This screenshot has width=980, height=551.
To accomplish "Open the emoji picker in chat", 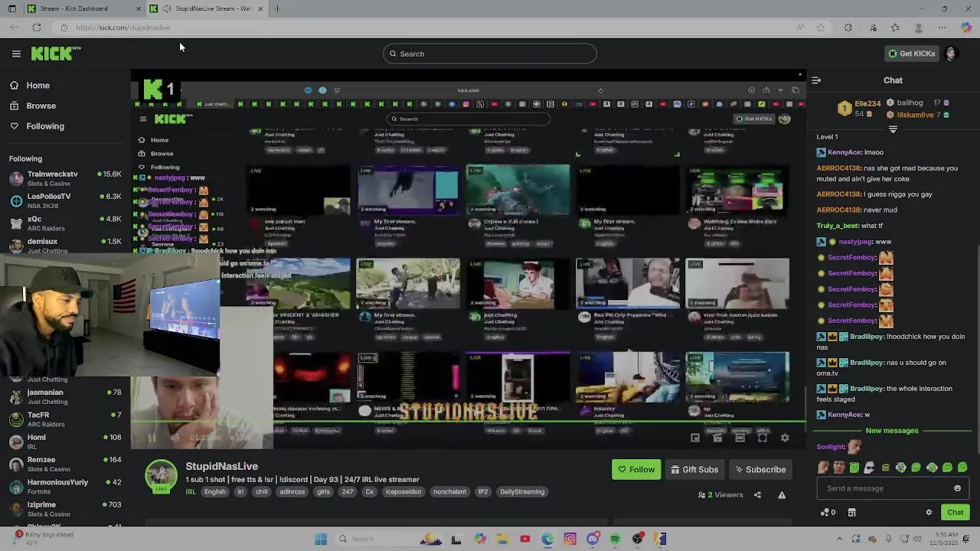I will click(957, 488).
